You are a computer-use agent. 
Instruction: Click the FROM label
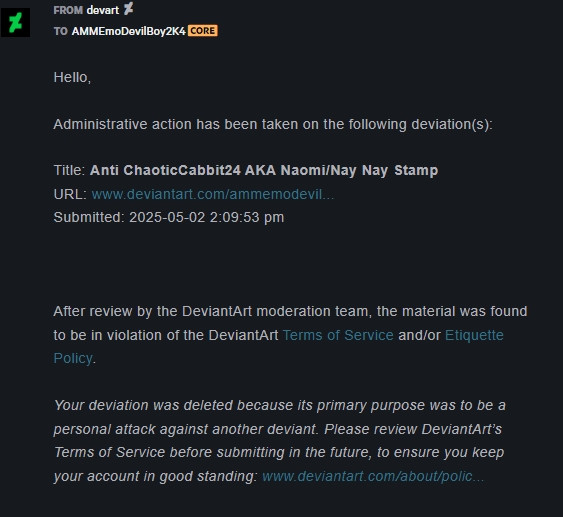[68, 10]
